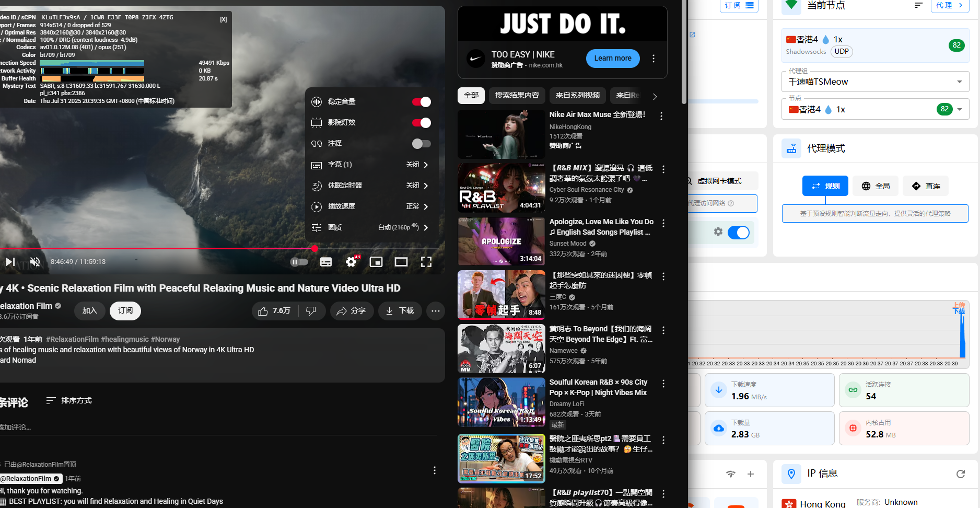The width and height of the screenshot is (980, 508).
Task: Click the 下载 download button under video
Action: 400,311
